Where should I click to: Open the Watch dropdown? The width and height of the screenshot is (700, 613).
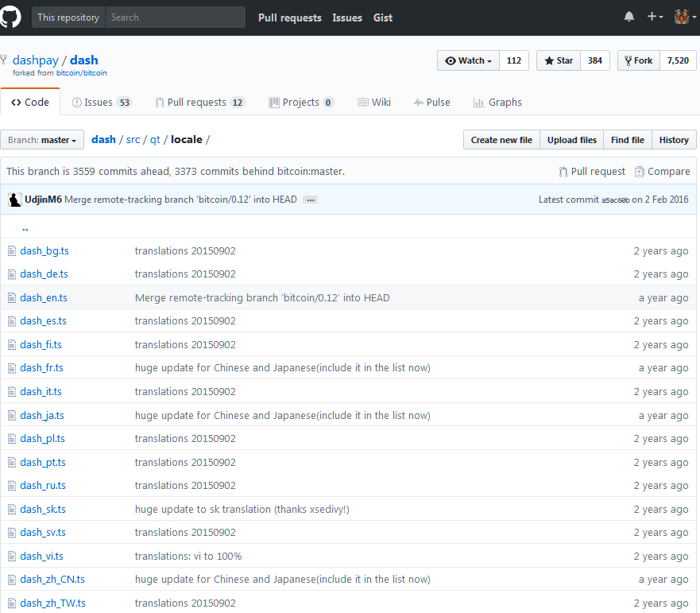click(x=468, y=60)
